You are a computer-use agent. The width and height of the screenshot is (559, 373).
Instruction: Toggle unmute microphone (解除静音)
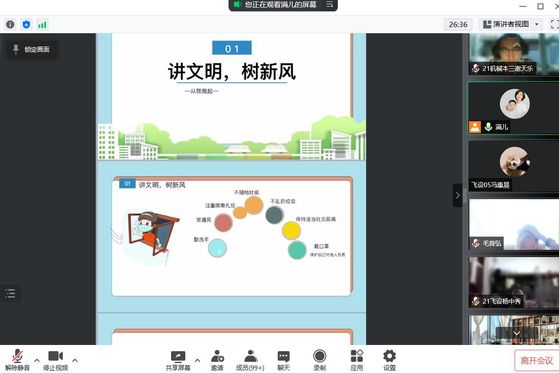pos(17,361)
